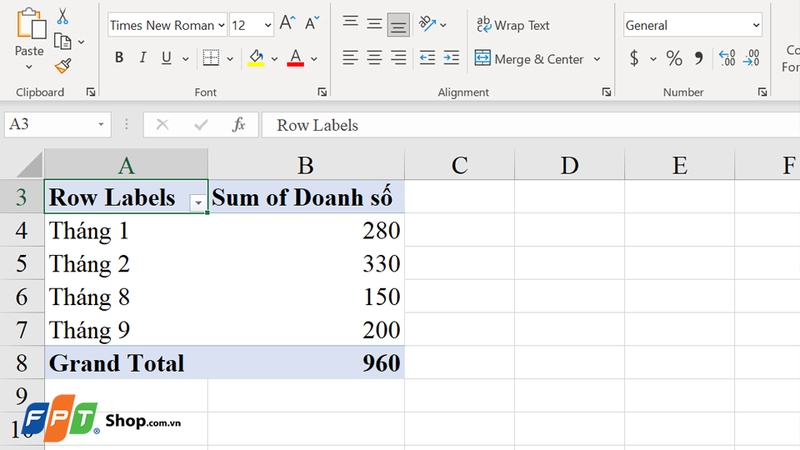Click Middle Align icon
The height and width of the screenshot is (450, 800).
(x=374, y=23)
